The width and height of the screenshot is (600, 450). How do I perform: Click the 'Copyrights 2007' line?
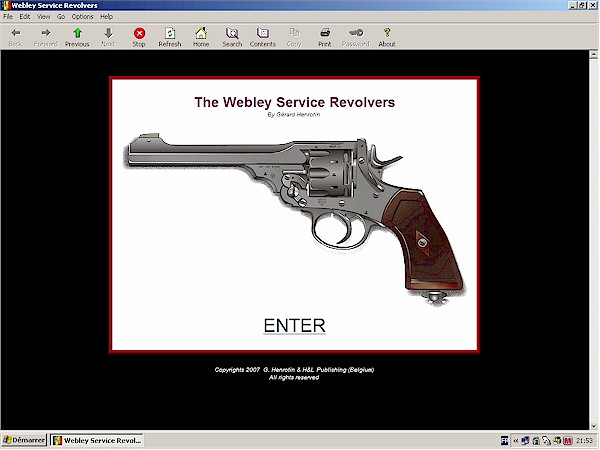(x=294, y=370)
